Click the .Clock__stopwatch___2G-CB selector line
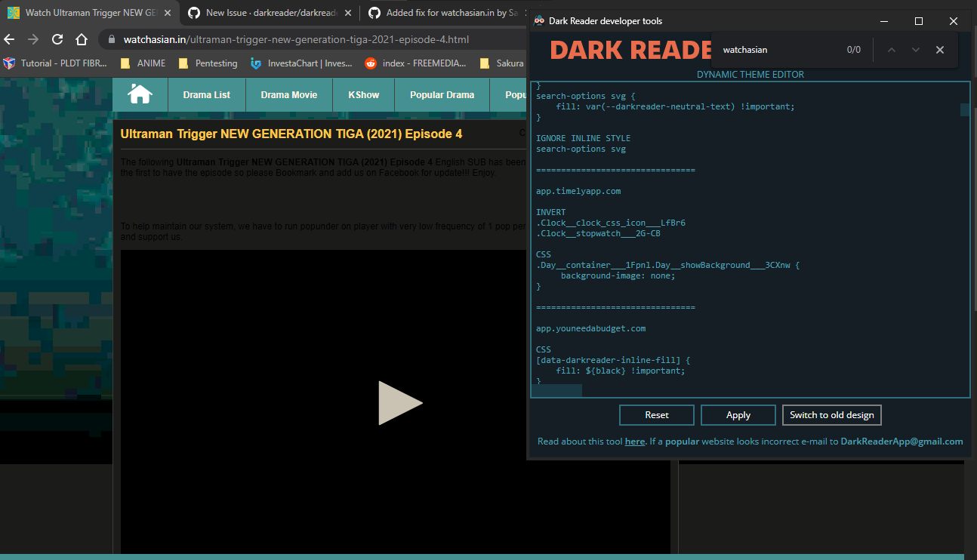This screenshot has height=560, width=977. 599,234
